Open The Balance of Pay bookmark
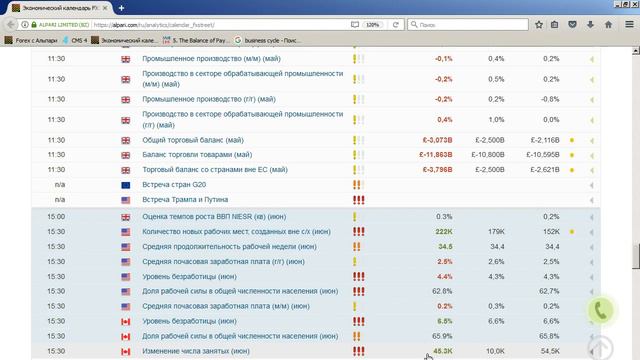Viewport: 640px width, 360px height. click(195, 40)
